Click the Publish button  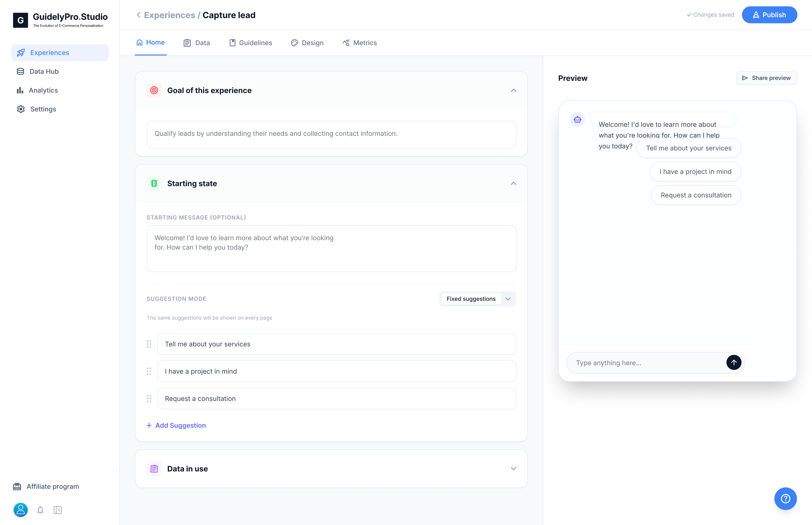[x=769, y=15]
